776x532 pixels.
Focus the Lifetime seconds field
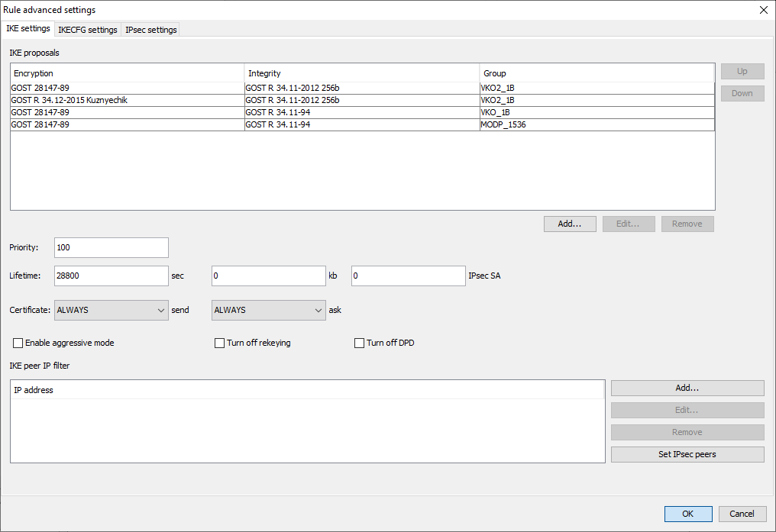[x=112, y=276]
